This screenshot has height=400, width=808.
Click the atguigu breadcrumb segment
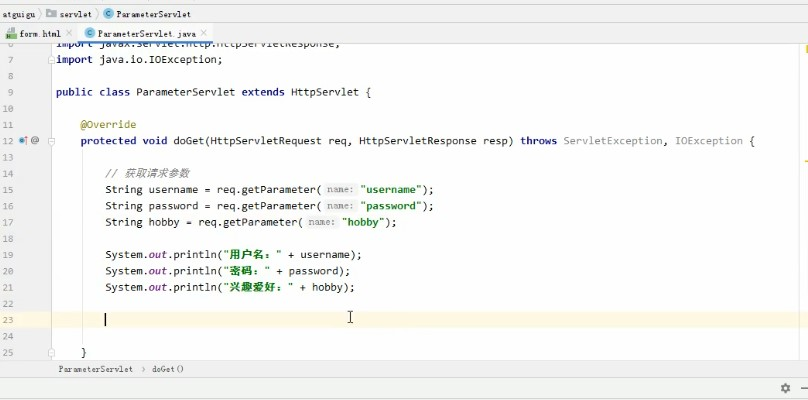coord(17,14)
